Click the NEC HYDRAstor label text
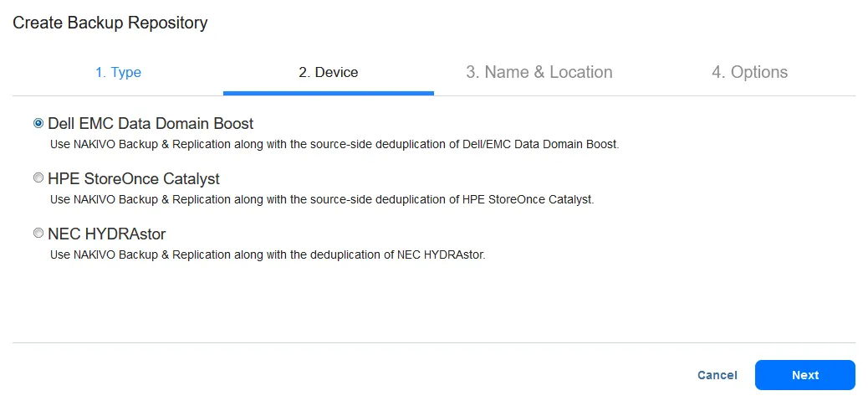This screenshot has width=868, height=401. (107, 234)
